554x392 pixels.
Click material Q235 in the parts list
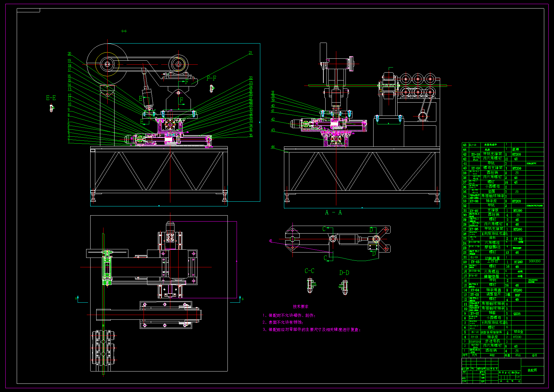517,314
